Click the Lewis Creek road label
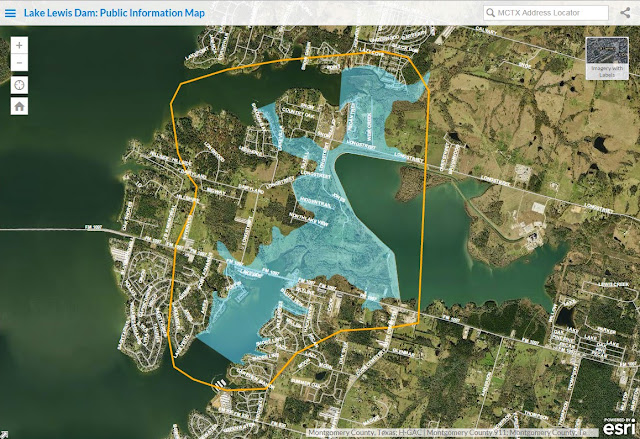The image size is (640, 439). point(613,284)
